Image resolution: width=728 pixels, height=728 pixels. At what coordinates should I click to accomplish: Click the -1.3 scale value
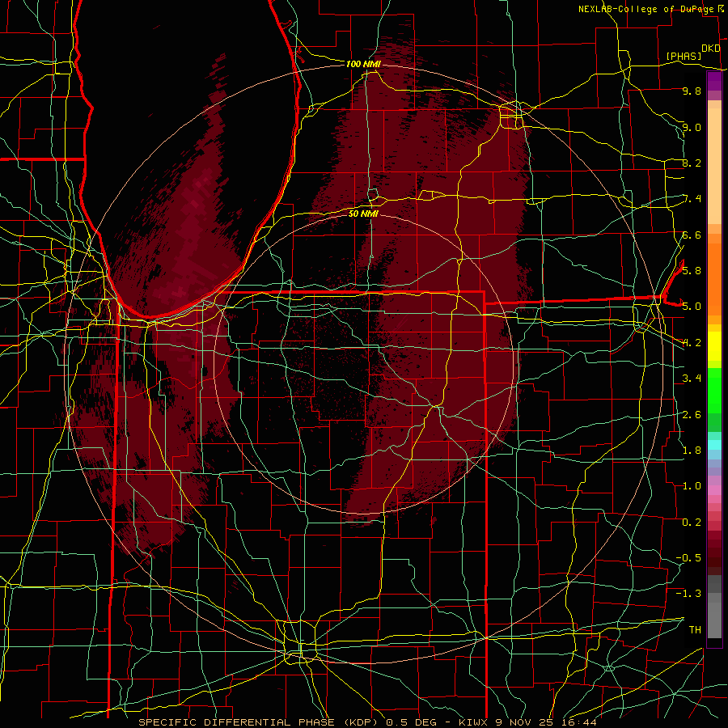click(688, 594)
